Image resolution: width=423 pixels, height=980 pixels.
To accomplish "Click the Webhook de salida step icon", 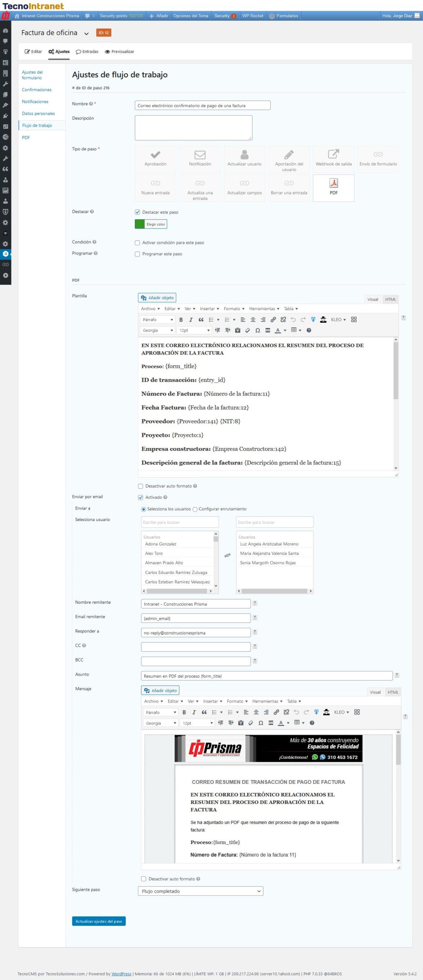I will click(333, 154).
